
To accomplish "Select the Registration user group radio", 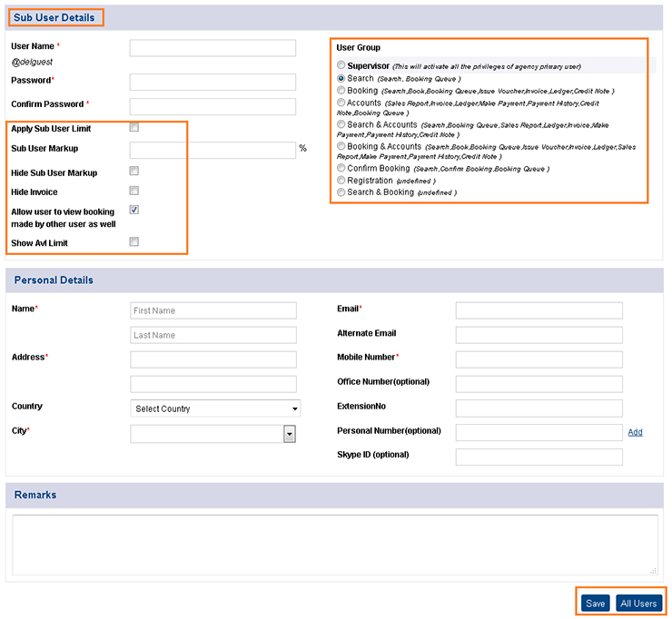I will (x=341, y=181).
